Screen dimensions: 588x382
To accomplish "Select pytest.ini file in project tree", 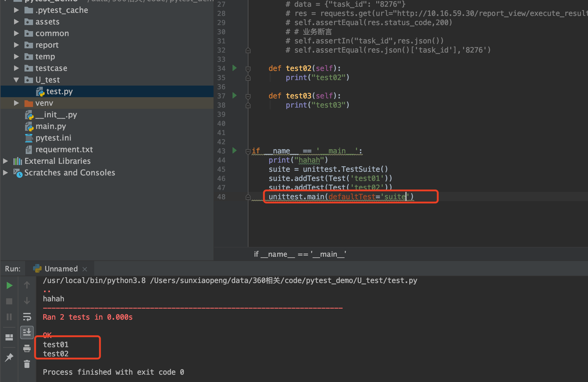I will 53,138.
